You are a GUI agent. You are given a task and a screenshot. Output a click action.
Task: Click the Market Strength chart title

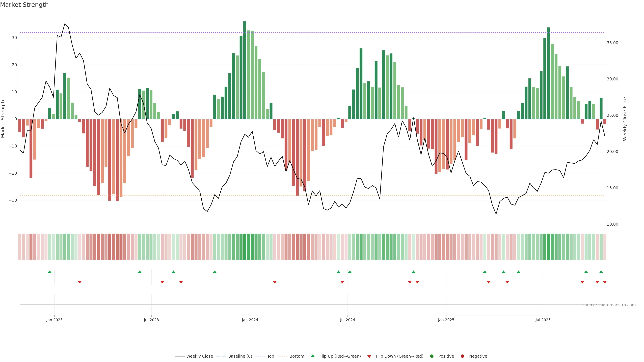[x=24, y=5]
